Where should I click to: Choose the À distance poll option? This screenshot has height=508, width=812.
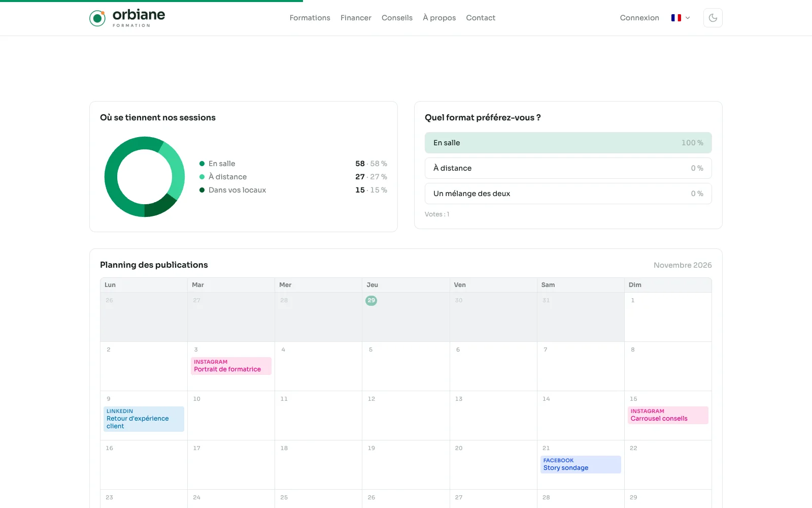point(568,168)
